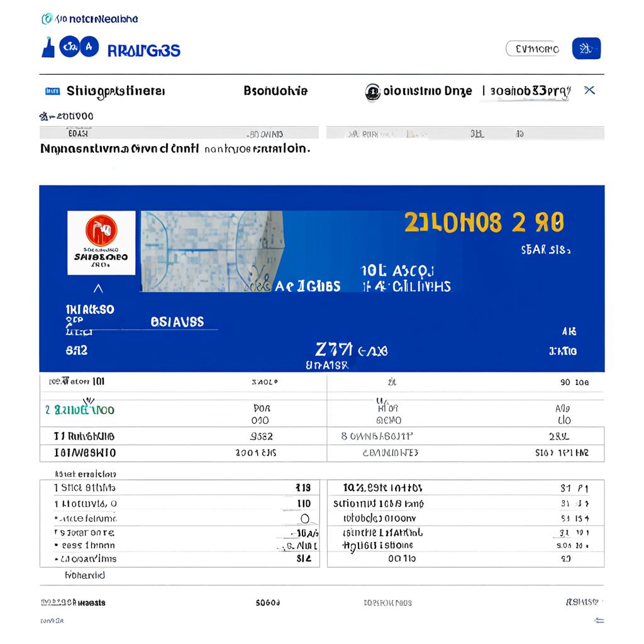Open the RROUrG3S brand logo text
Screen dimensions: 644x644
click(x=144, y=50)
